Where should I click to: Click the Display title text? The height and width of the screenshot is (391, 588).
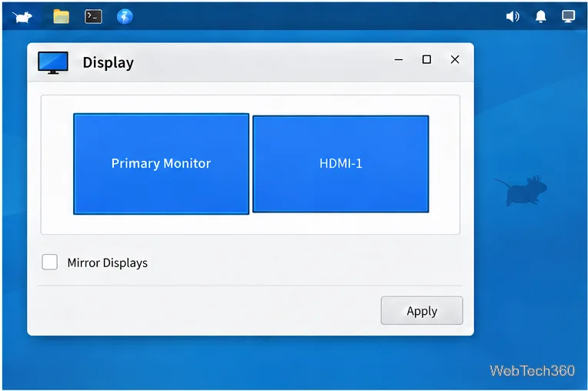[109, 63]
